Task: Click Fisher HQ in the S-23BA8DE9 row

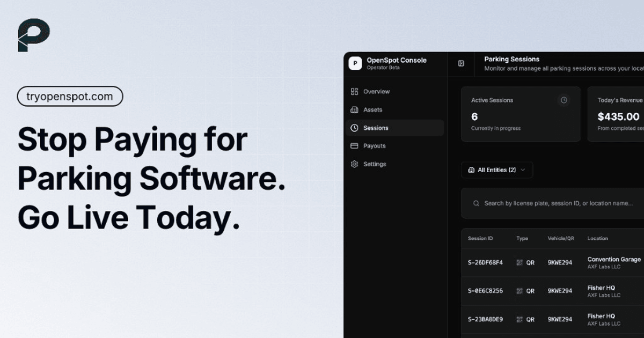Action: click(x=601, y=317)
